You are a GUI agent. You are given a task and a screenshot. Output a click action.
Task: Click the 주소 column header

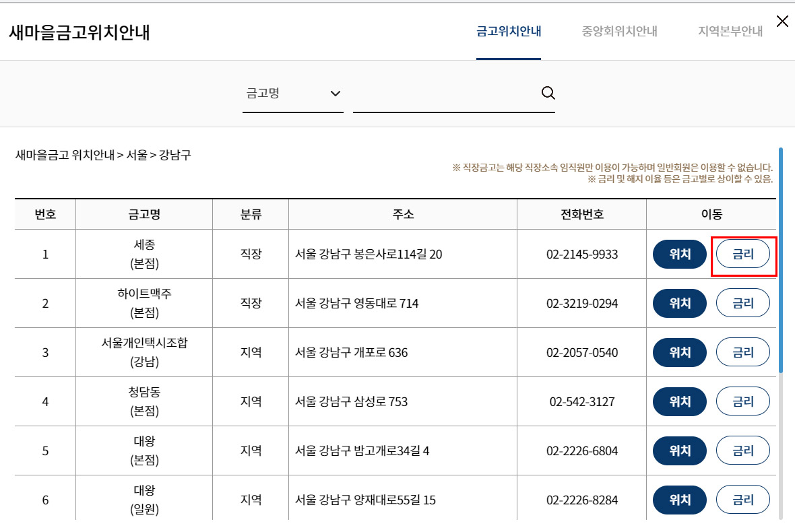403,214
